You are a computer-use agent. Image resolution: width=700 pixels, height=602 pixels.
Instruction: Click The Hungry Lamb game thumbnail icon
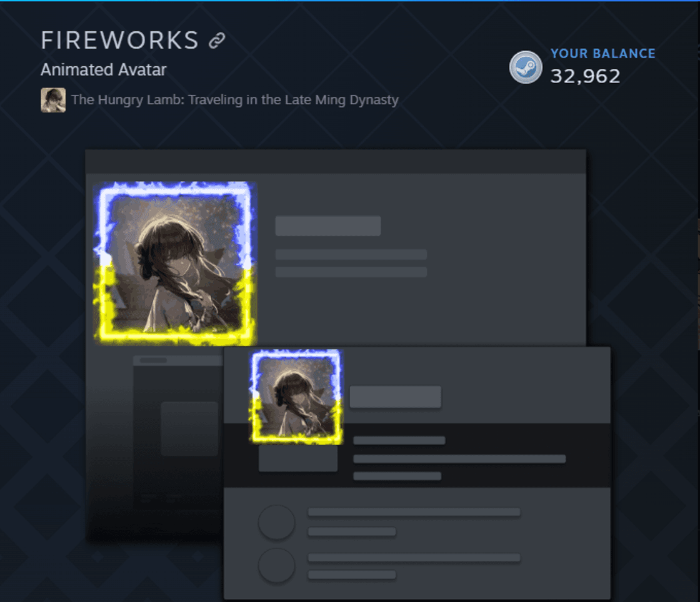(53, 100)
